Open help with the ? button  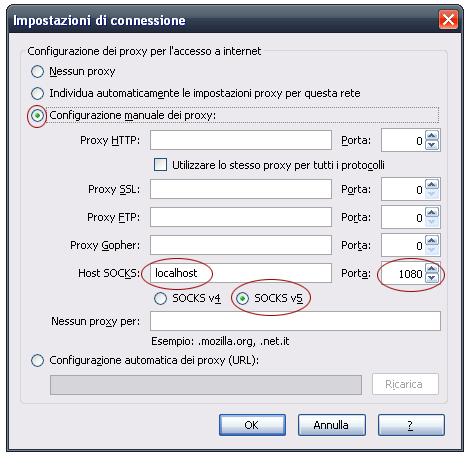411,425
